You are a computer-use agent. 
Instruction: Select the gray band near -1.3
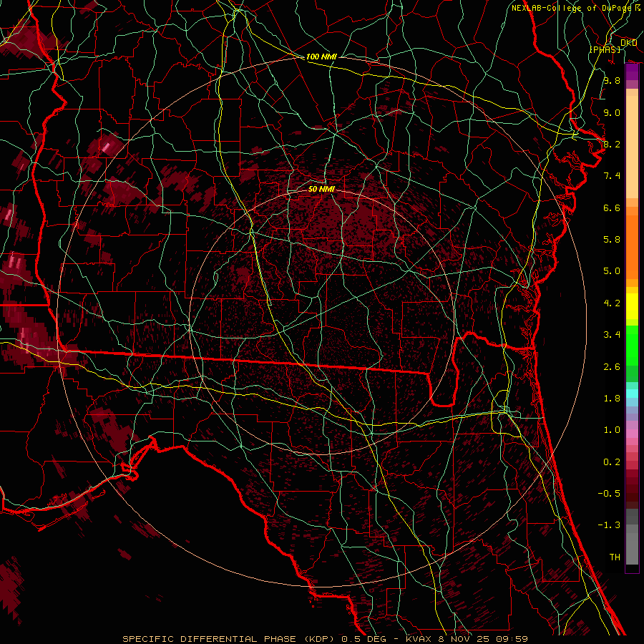click(x=632, y=526)
